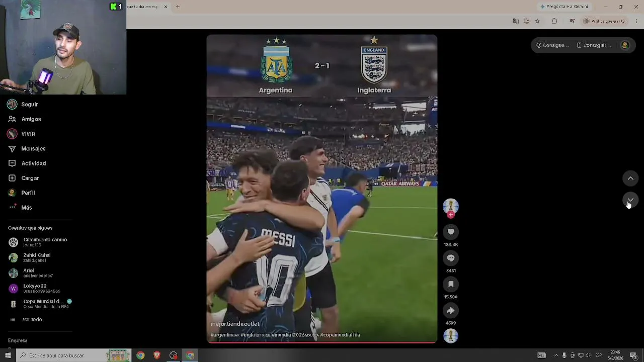
Task: Open the volume control in tray
Action: coord(589,355)
